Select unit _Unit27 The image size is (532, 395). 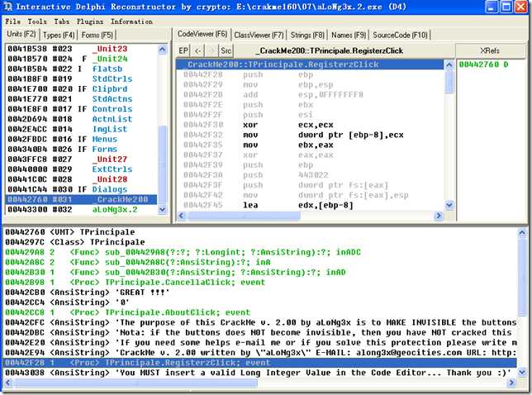click(x=81, y=159)
